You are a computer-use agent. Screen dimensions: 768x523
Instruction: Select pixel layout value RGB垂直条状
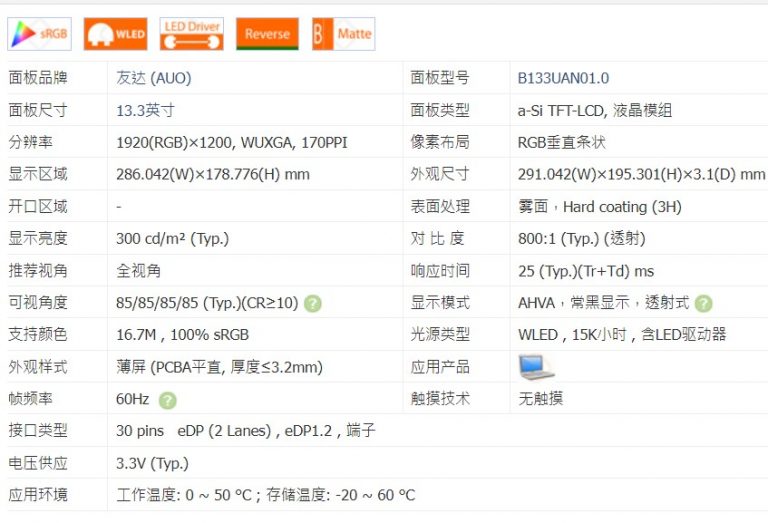[562, 143]
